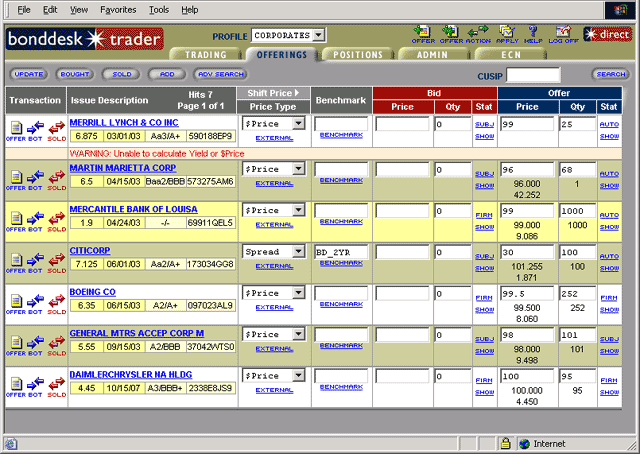
Task: Open the CITICORP issue link
Action: click(90, 251)
